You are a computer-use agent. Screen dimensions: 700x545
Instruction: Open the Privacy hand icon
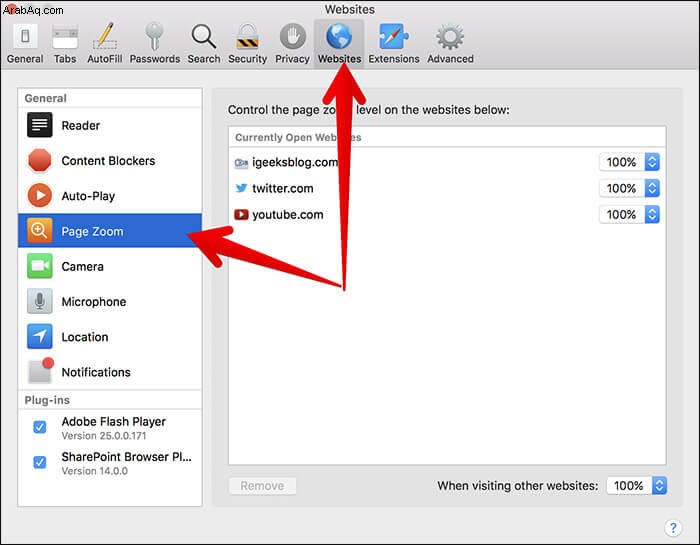[292, 36]
